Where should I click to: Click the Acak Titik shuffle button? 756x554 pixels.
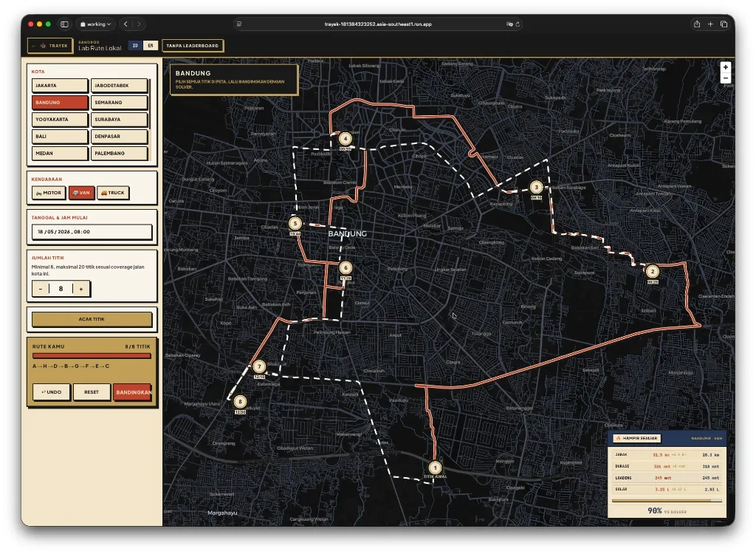coord(92,319)
